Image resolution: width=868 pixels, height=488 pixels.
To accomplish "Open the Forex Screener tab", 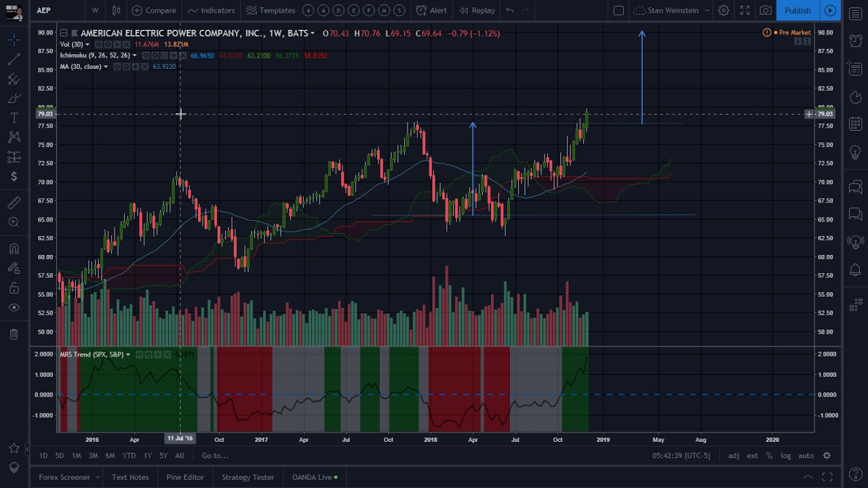I will pyautogui.click(x=64, y=477).
